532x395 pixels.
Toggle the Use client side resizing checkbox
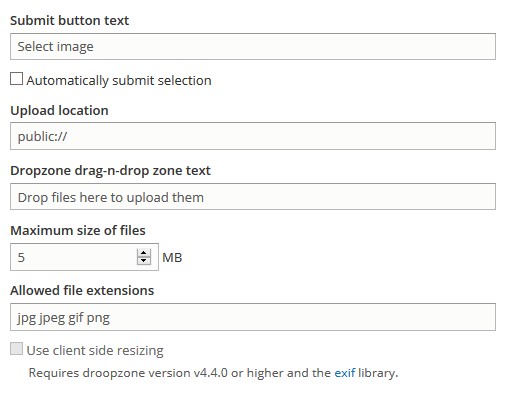(16, 349)
